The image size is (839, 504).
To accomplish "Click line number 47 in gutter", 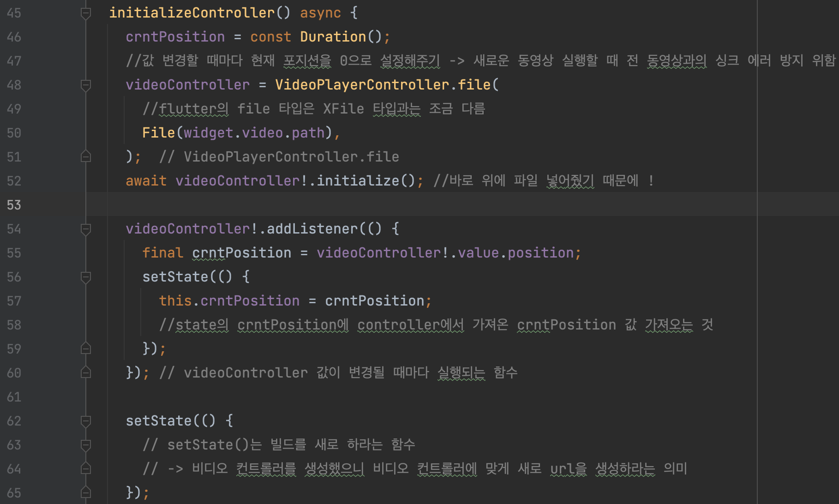I will [14, 61].
